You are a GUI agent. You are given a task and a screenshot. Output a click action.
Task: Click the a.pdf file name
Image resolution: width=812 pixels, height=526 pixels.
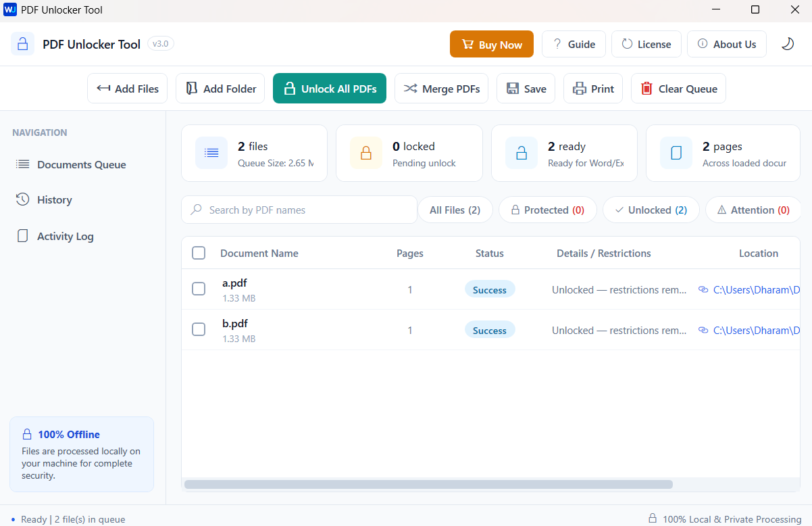click(x=235, y=283)
